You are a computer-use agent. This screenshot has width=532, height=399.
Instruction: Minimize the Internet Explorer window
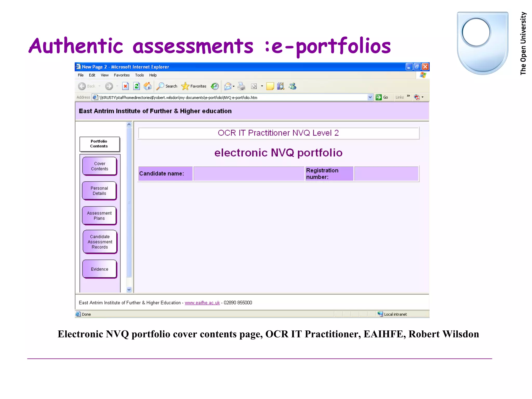pos(409,67)
